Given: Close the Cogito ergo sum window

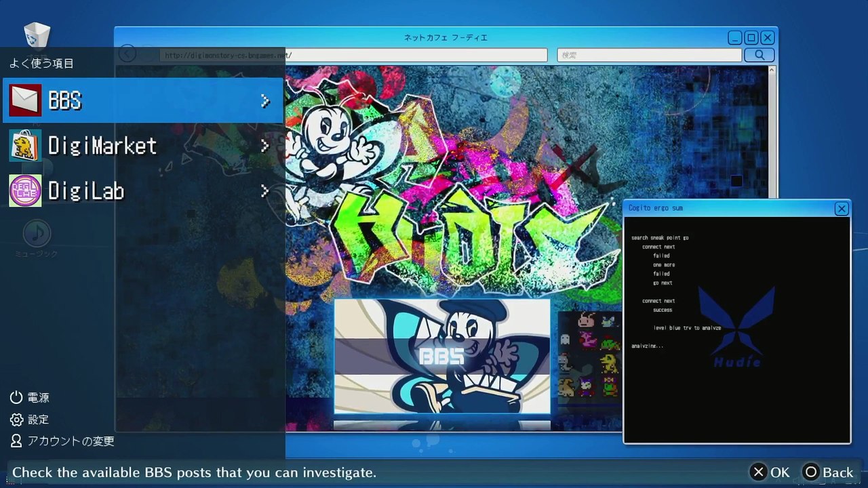Looking at the screenshot, I should pyautogui.click(x=842, y=209).
